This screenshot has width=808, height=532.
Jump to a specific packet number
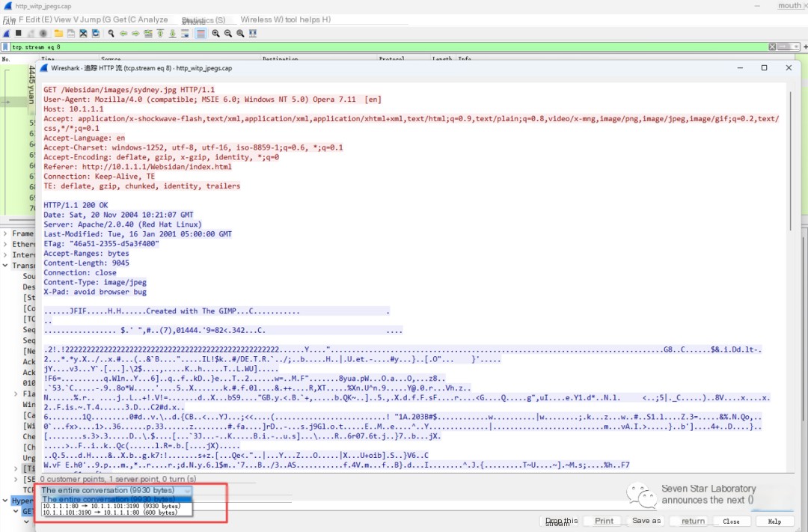(x=148, y=34)
